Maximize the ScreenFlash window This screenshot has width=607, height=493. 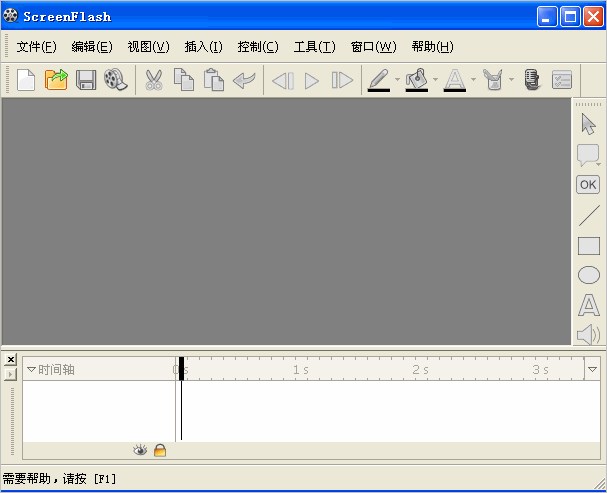point(570,17)
